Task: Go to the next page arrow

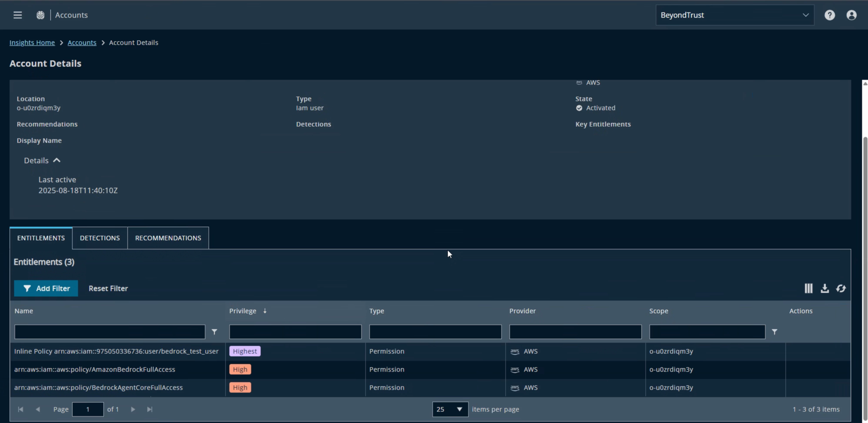Action: click(x=133, y=409)
